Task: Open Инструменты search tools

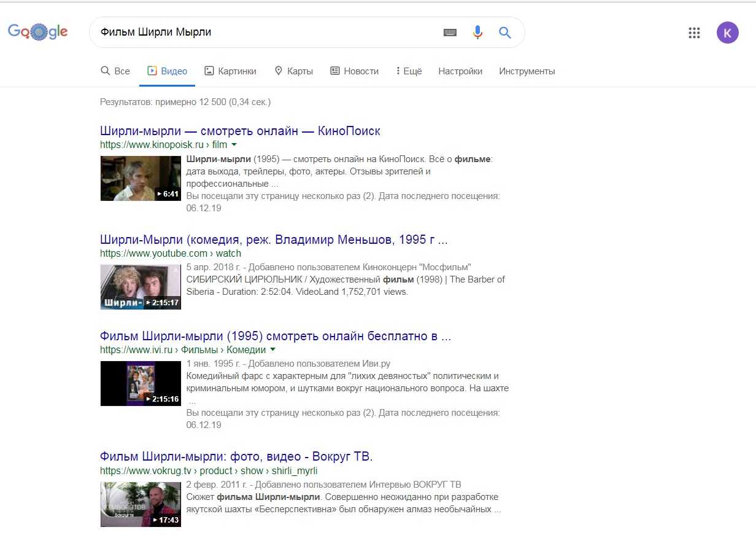Action: tap(526, 71)
